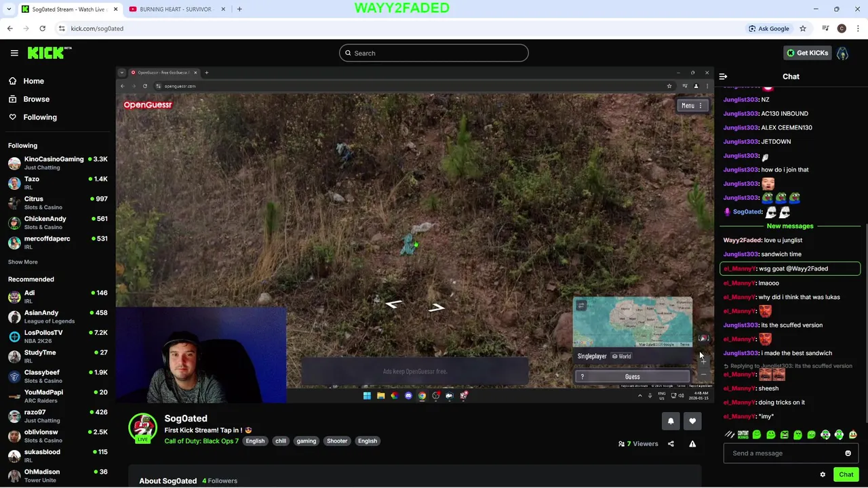Follow Sog0ated with the heart button
Viewport: 868px width, 488px height.
pos(692,422)
